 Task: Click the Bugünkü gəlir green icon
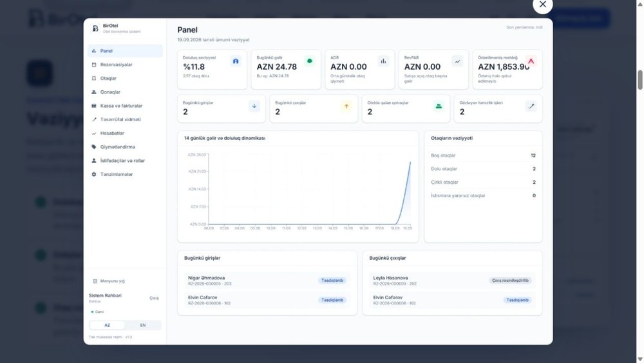(310, 61)
